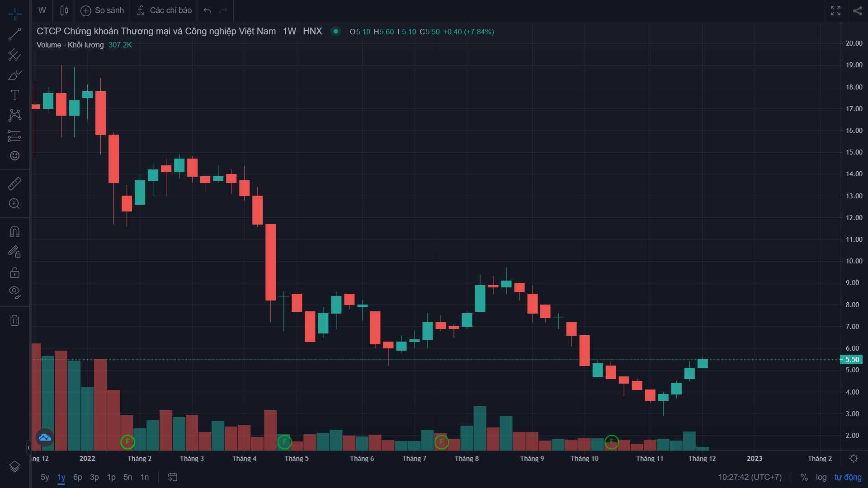Toggle log scale mode
Screen dimensions: 868x488
(x=821, y=477)
